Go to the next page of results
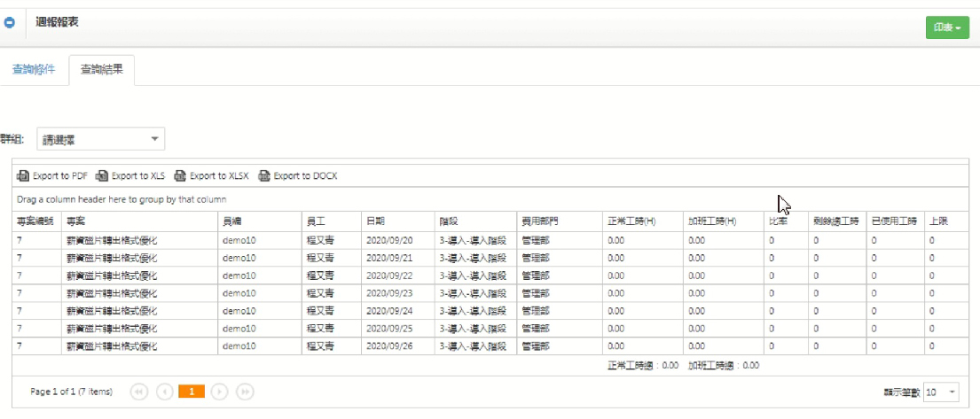 pyautogui.click(x=220, y=392)
